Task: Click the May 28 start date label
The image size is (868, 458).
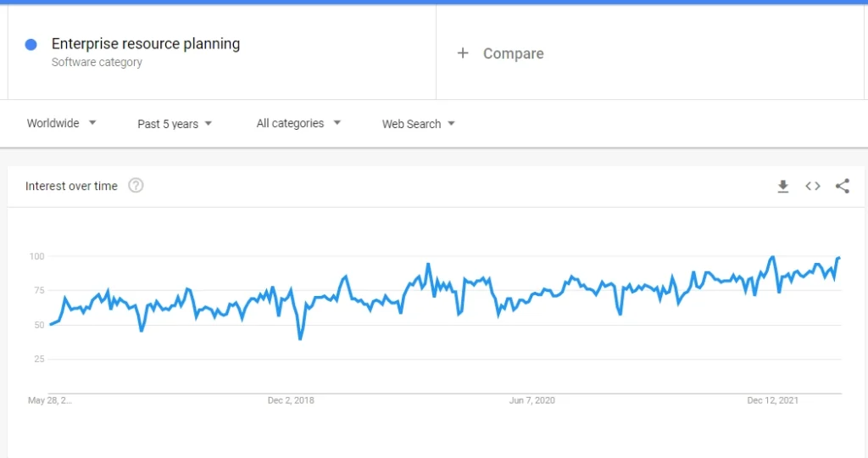Action: [50, 400]
